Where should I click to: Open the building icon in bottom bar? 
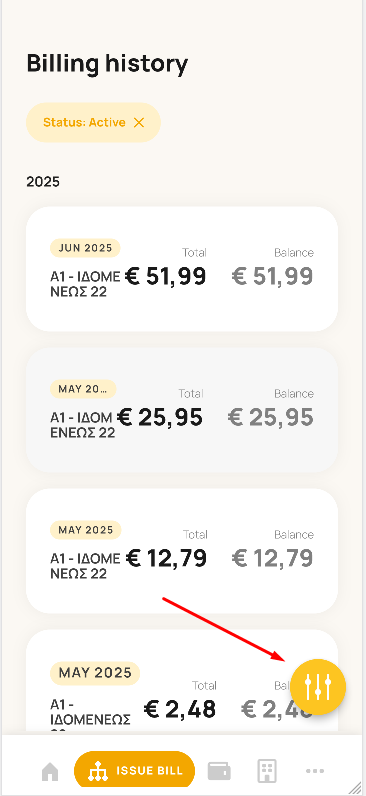pyautogui.click(x=267, y=771)
